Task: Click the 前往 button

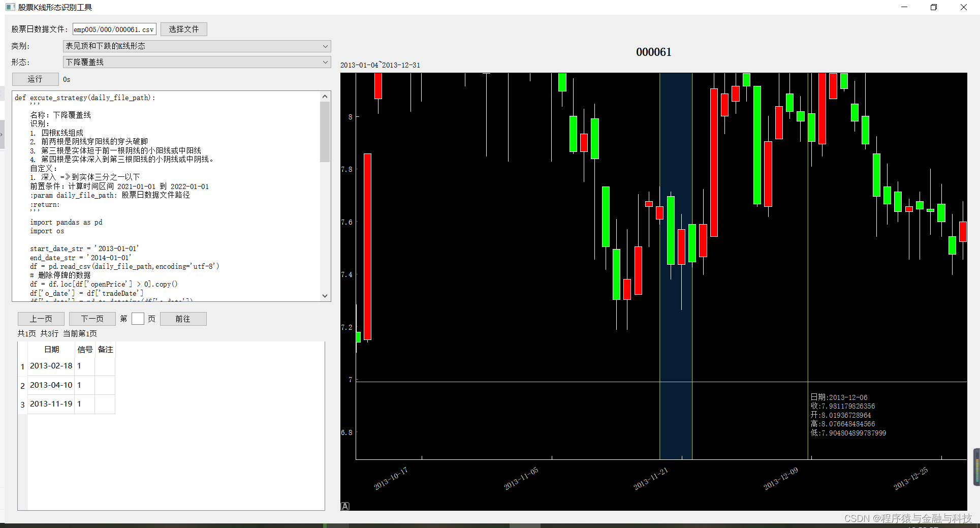Action: click(x=183, y=319)
